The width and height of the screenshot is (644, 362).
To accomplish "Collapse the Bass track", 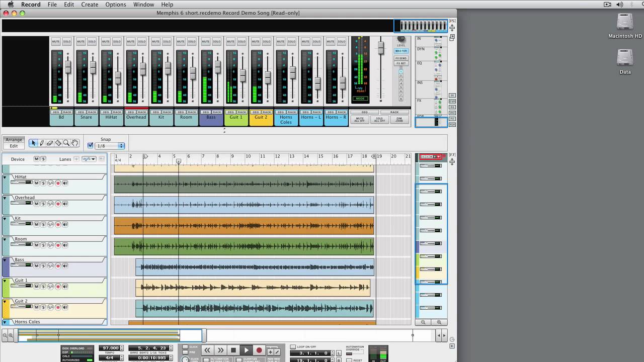I will click(5, 260).
